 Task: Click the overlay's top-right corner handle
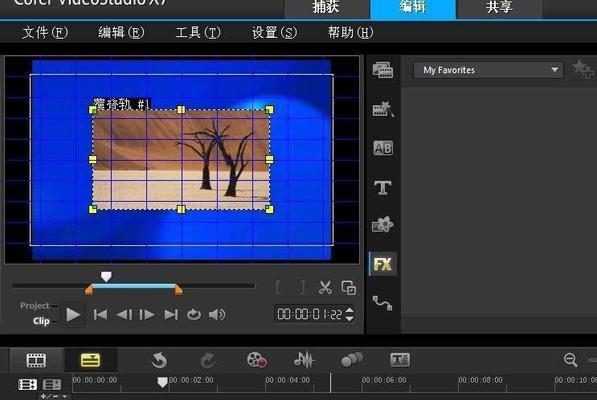pos(269,110)
